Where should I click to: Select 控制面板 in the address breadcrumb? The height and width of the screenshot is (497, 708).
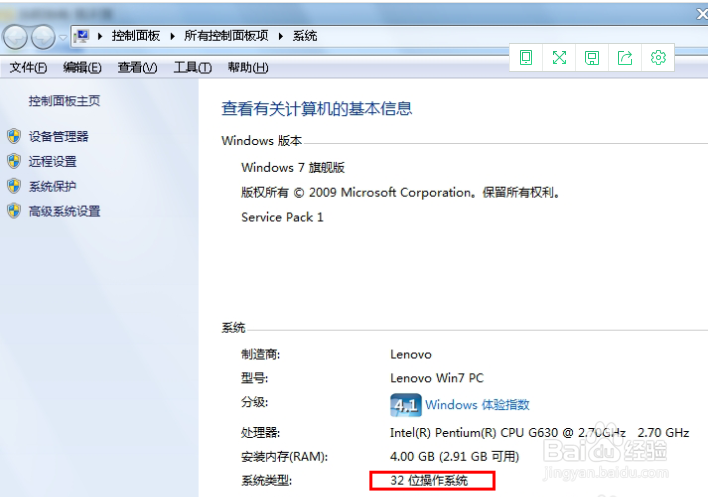[136, 36]
